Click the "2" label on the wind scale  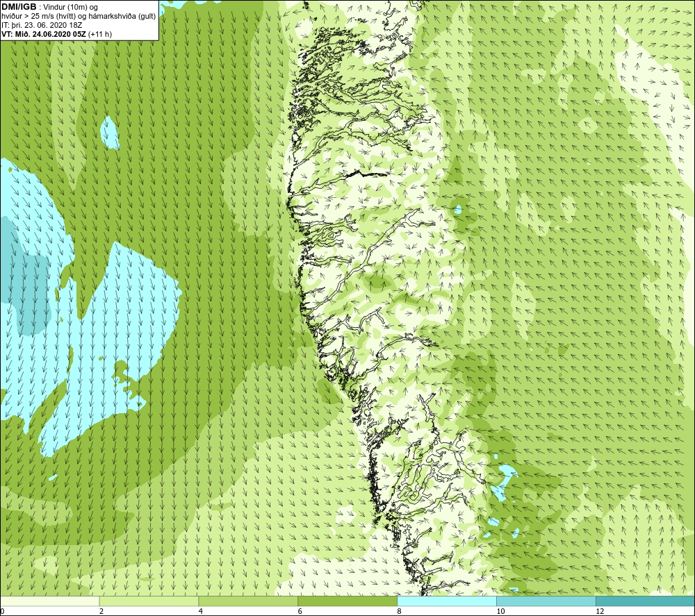(101, 611)
